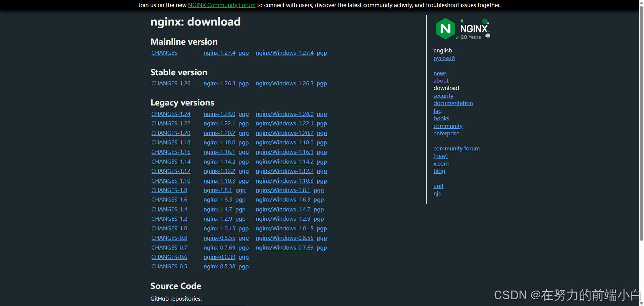
Task: Download nginx/Windows-1.27.4 build
Action: point(285,53)
